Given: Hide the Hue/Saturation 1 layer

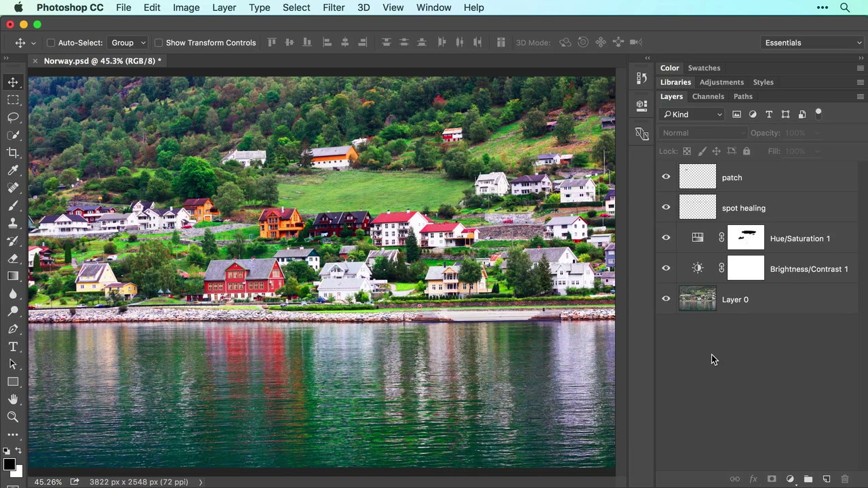Looking at the screenshot, I should pos(666,238).
